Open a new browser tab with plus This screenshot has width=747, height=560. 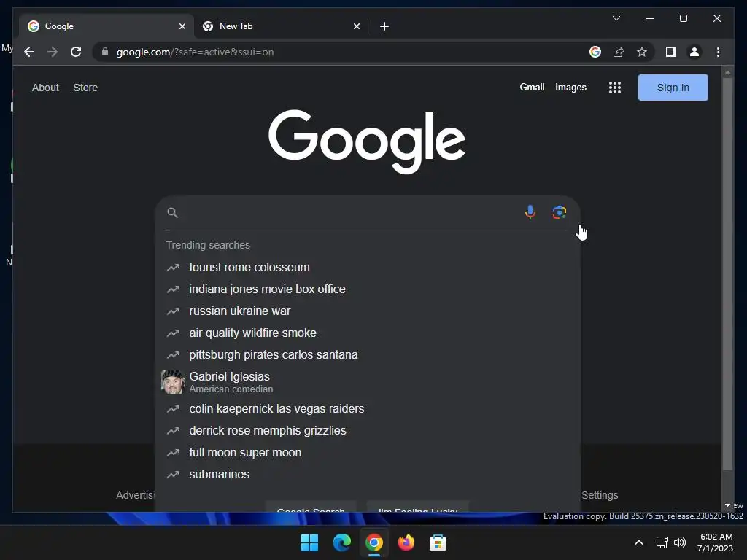[384, 26]
